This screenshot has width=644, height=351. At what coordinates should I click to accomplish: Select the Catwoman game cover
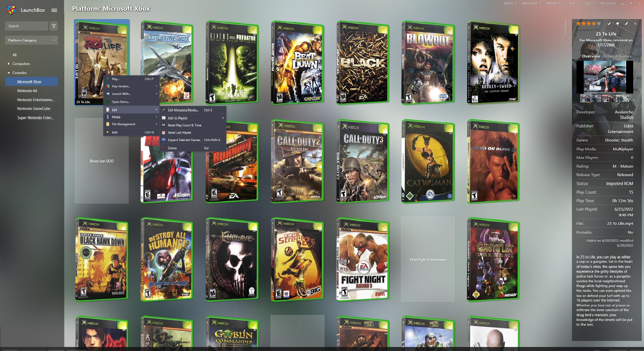(428, 161)
